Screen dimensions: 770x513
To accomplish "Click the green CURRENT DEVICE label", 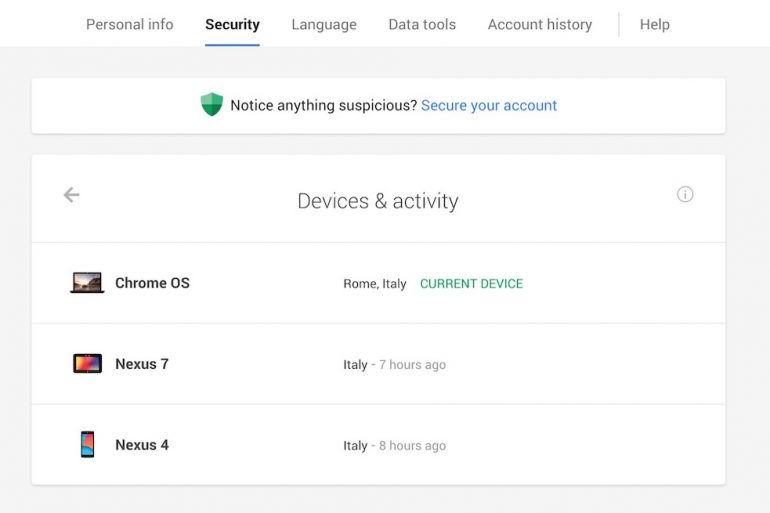I will point(471,284).
